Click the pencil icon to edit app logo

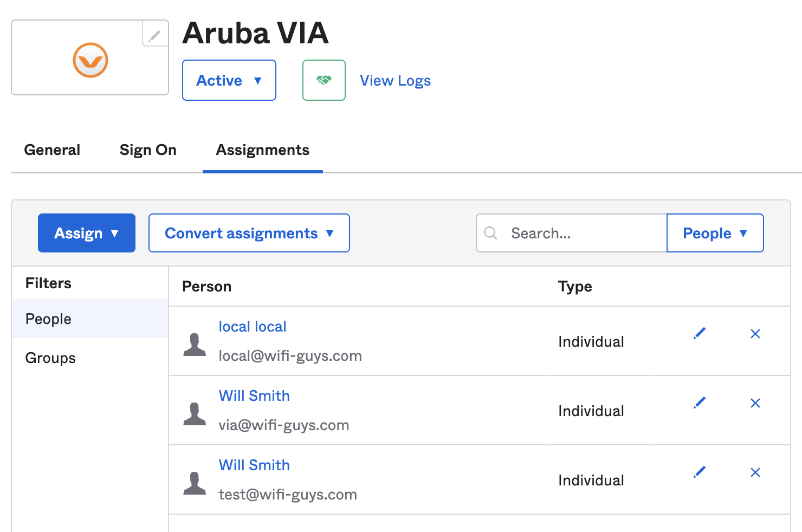coord(155,35)
